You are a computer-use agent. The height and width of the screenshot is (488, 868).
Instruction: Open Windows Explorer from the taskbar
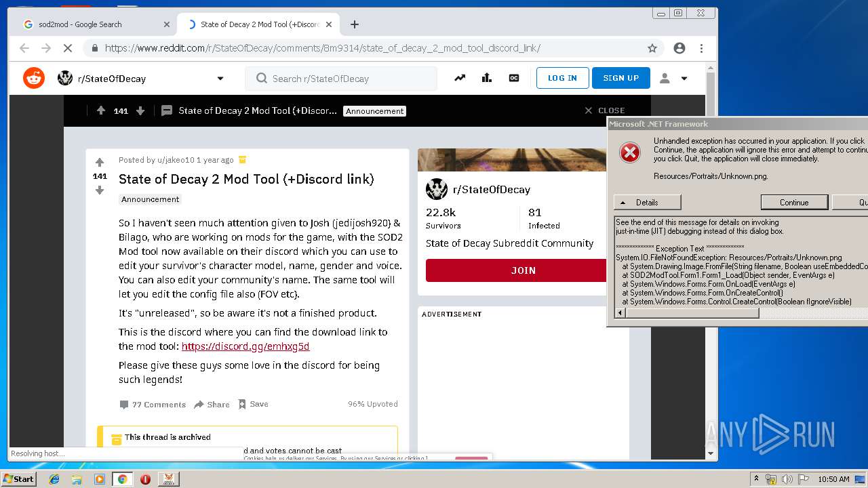point(77,479)
